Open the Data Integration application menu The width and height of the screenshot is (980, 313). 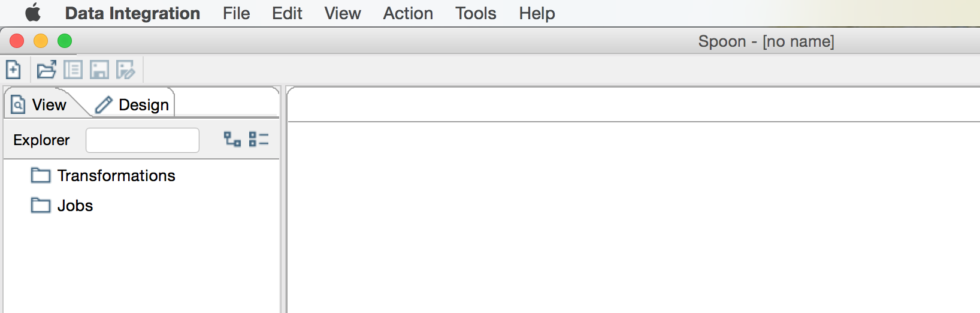[x=132, y=13]
